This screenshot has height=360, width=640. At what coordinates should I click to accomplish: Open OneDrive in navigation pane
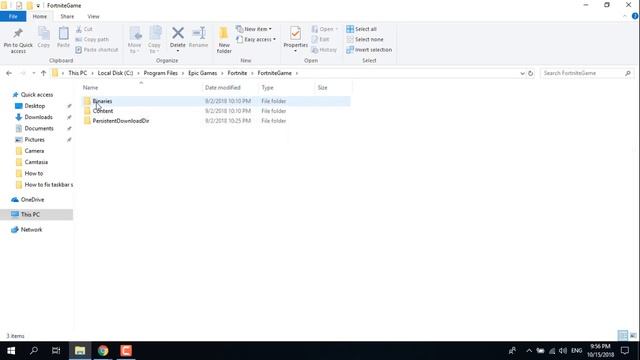tap(32, 200)
